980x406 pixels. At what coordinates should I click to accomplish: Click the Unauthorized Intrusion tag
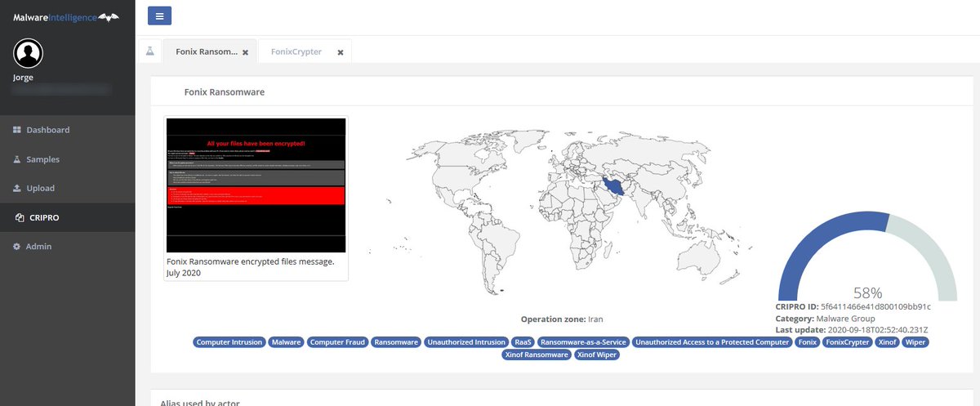click(466, 342)
